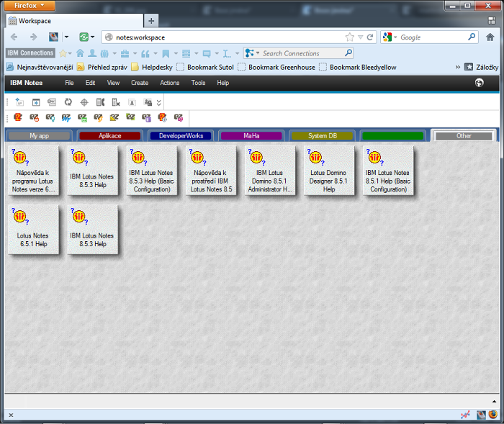Switch to the red Aplikace workspace tab
Image resolution: width=504 pixels, height=424 pixels.
(110, 136)
